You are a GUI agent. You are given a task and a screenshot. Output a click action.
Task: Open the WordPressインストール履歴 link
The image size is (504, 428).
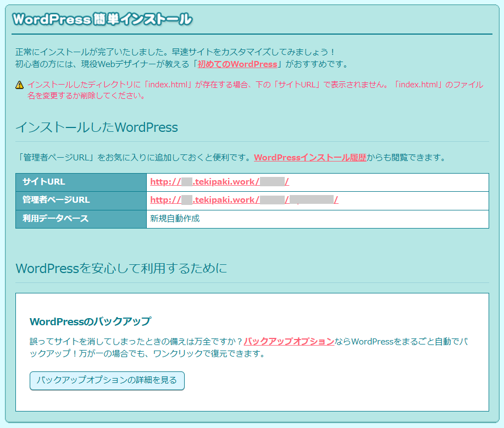(310, 158)
